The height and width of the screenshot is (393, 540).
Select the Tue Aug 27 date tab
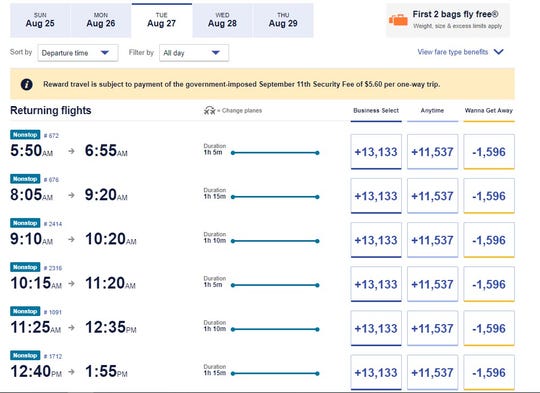tap(162, 20)
